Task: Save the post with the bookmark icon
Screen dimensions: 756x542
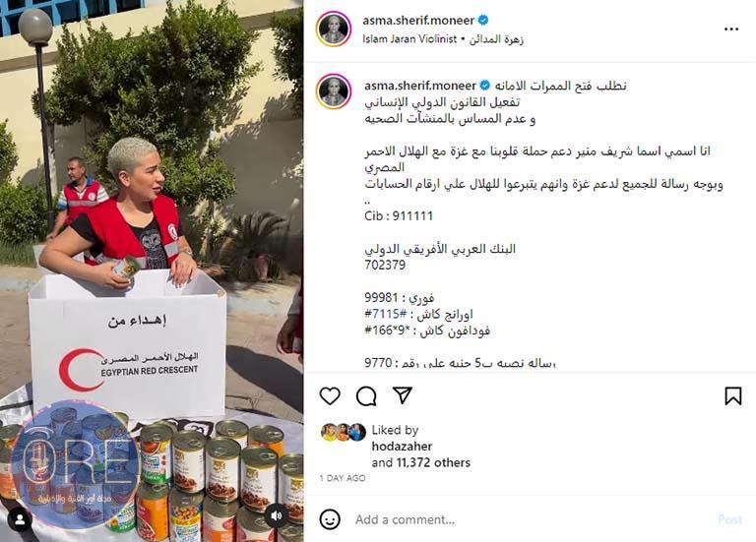Action: (732, 395)
